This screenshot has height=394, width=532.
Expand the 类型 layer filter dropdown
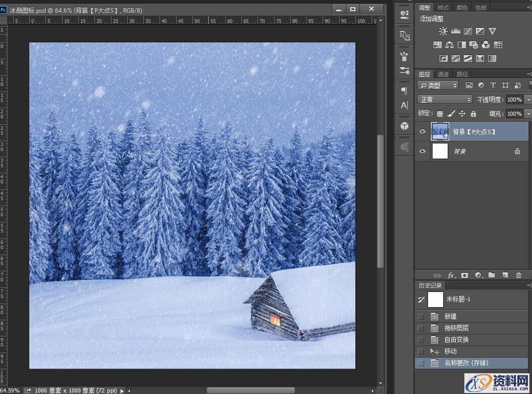click(x=438, y=85)
